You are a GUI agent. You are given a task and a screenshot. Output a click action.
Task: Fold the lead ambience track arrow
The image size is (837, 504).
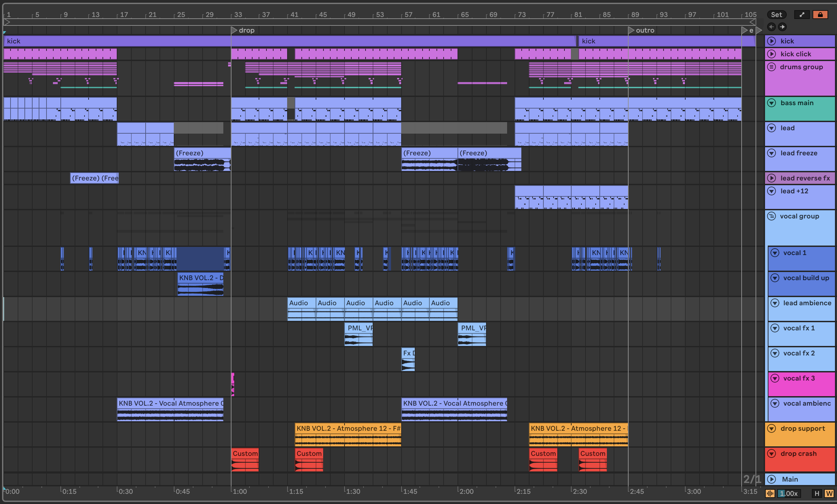pyautogui.click(x=775, y=303)
